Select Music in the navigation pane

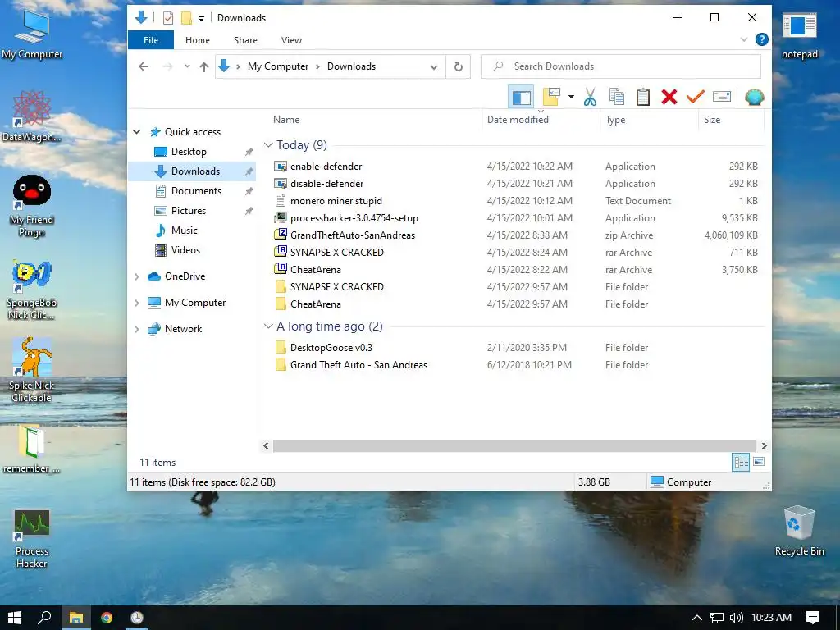pyautogui.click(x=185, y=231)
